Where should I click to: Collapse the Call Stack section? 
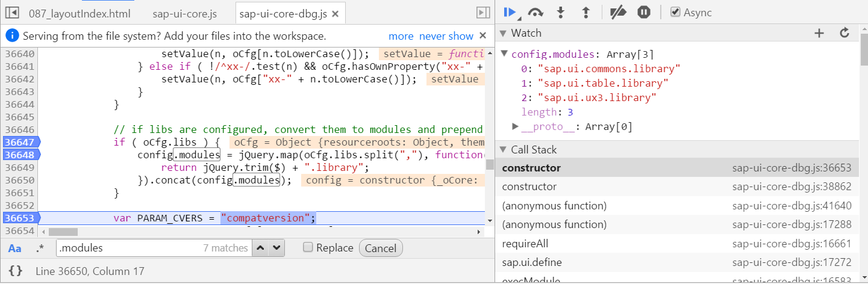504,150
